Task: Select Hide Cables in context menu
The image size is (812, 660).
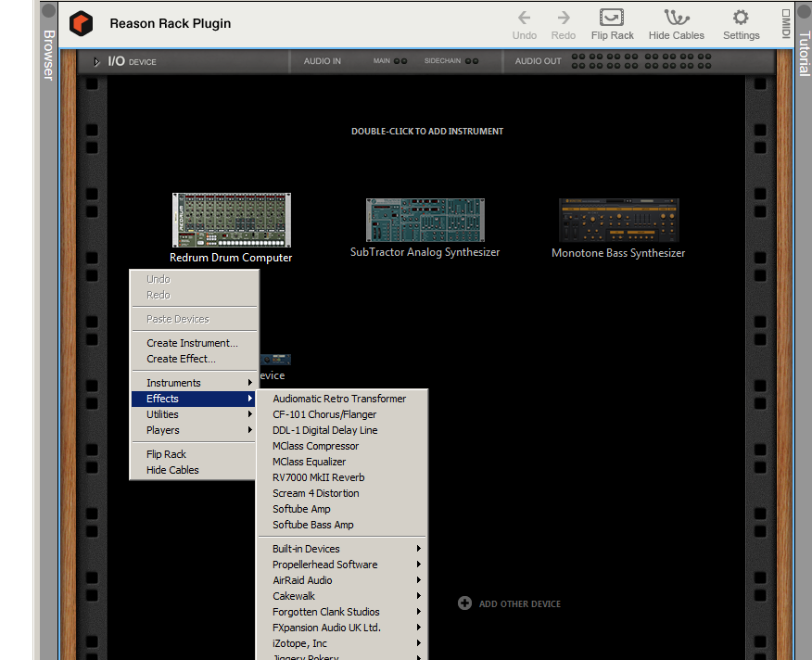Action: click(195, 470)
